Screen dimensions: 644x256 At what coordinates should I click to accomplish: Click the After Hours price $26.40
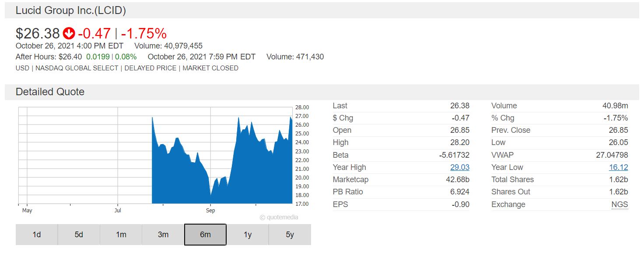pyautogui.click(x=70, y=57)
